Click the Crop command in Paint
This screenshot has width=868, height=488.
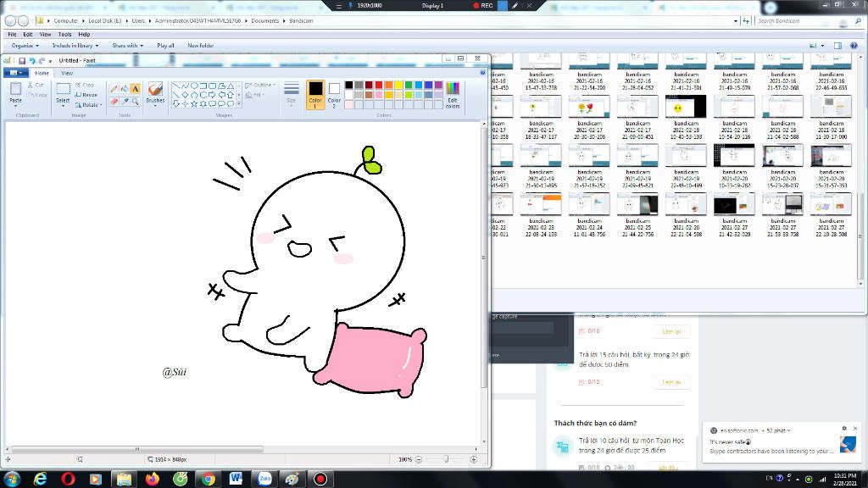(x=85, y=86)
